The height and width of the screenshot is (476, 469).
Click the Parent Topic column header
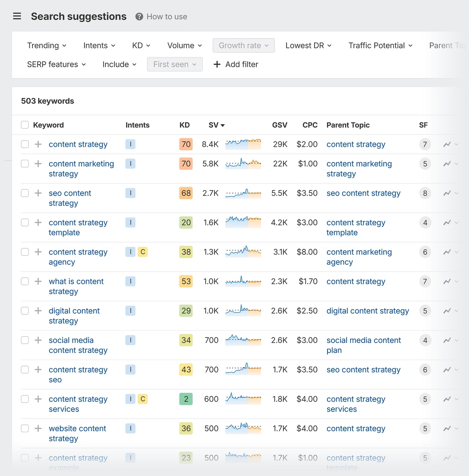pos(348,125)
